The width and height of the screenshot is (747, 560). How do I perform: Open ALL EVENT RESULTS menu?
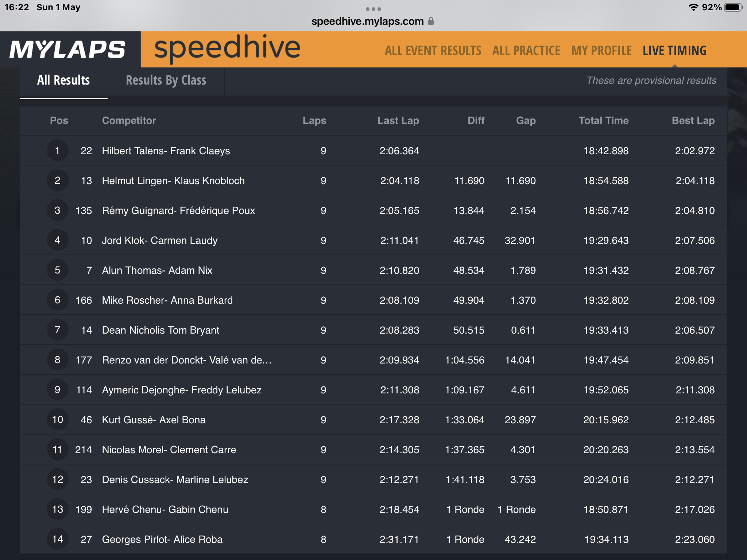(x=433, y=51)
